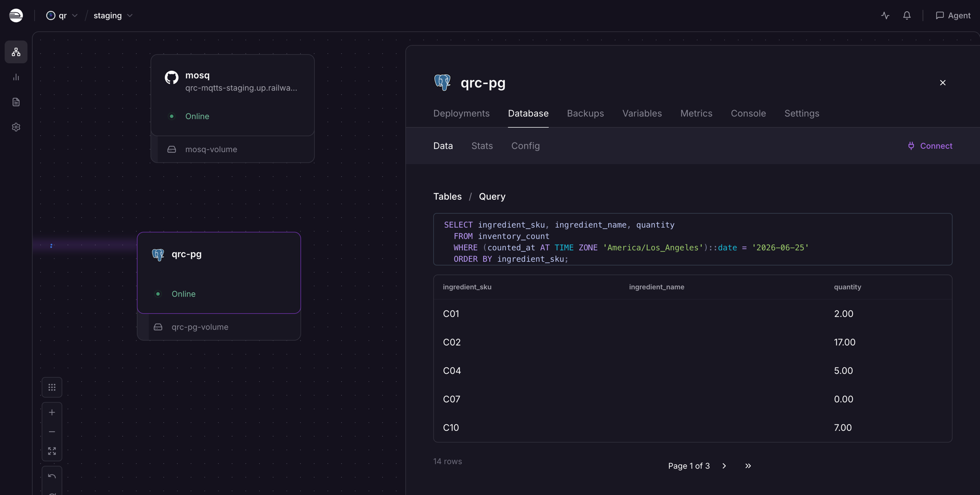Open the qrc-pg-volume attachment
The image size is (980, 495).
[219, 327]
